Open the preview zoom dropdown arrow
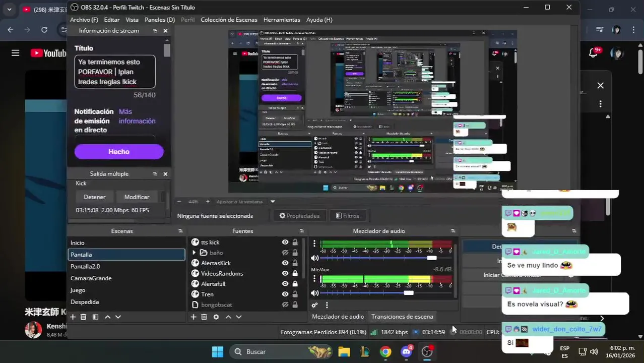644x363 pixels. pyautogui.click(x=273, y=202)
